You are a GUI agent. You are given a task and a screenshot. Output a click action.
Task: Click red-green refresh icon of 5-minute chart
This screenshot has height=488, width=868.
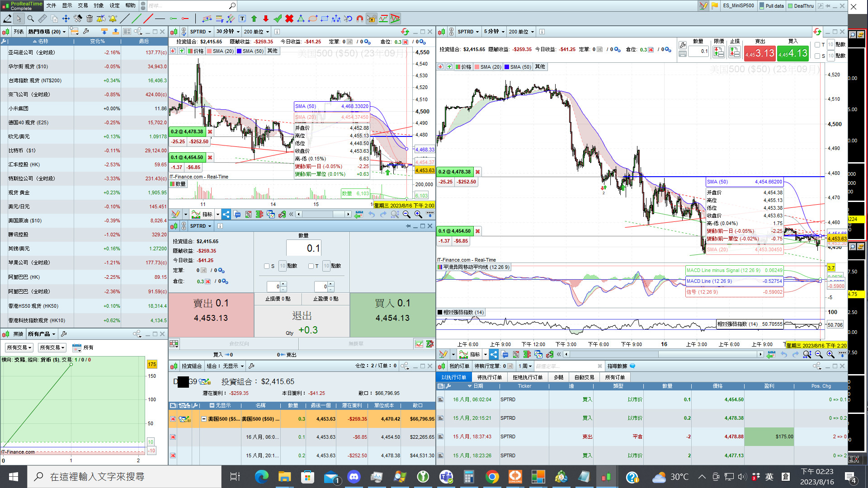[817, 32]
